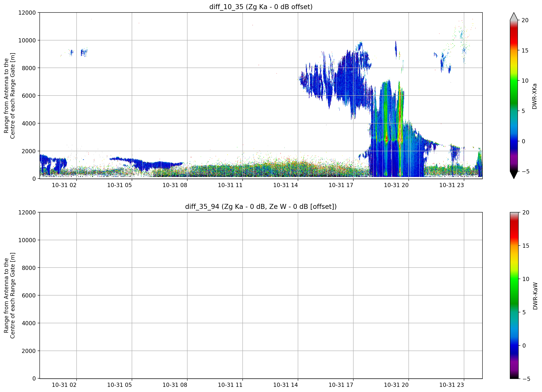Click the '10' tick on DWR-KaW colorbar
This screenshot has width=542, height=392.
click(526, 279)
